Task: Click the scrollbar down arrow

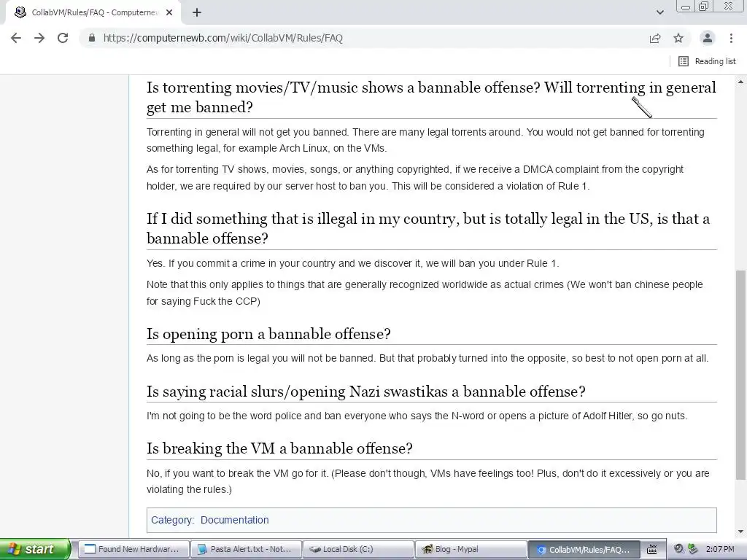Action: (741, 532)
